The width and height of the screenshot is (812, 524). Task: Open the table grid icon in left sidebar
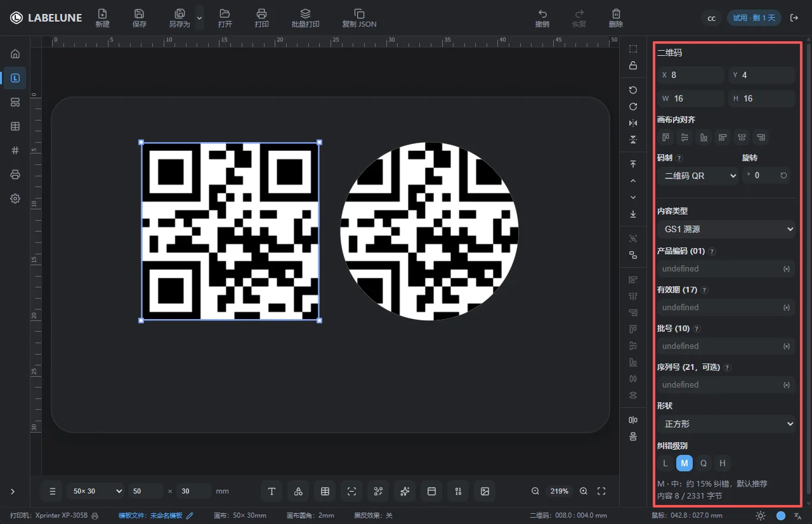[x=15, y=126]
